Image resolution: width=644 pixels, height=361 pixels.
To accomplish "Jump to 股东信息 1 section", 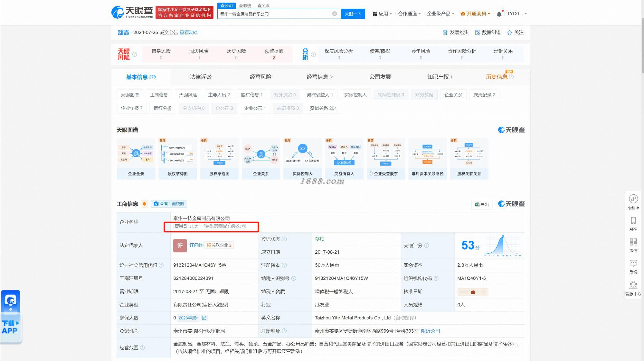I will [x=252, y=95].
